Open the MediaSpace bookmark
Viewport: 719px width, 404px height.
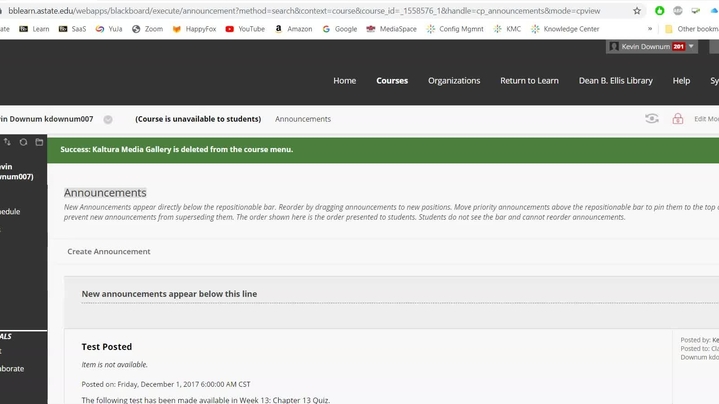(392, 29)
